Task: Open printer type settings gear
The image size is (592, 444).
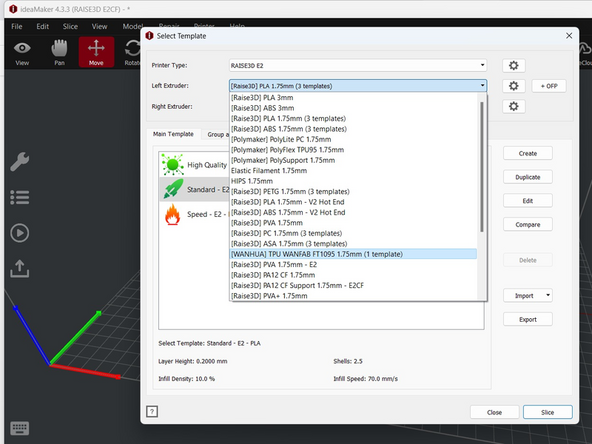Action: tap(513, 65)
